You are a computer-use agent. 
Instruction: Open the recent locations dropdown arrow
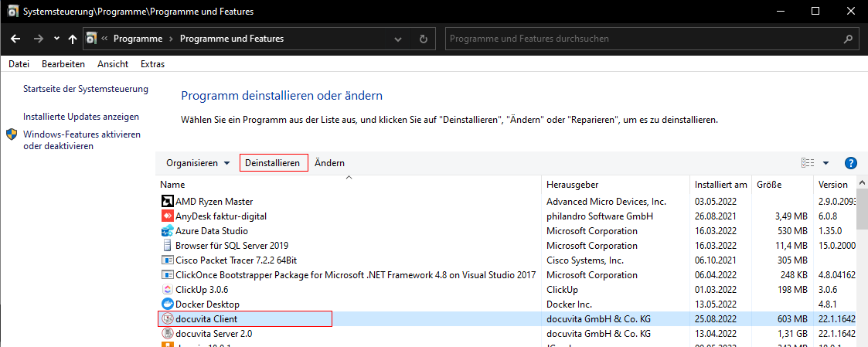click(56, 39)
